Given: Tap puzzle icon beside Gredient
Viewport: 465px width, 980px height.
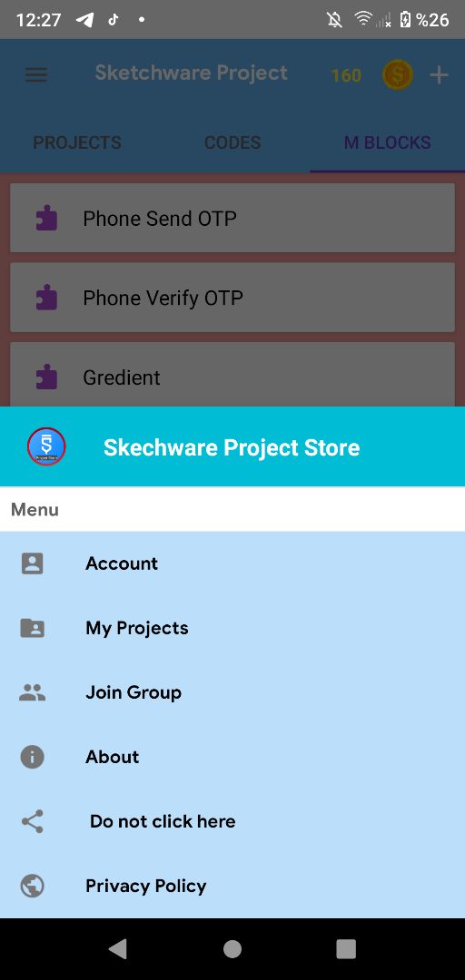Looking at the screenshot, I should coord(47,377).
